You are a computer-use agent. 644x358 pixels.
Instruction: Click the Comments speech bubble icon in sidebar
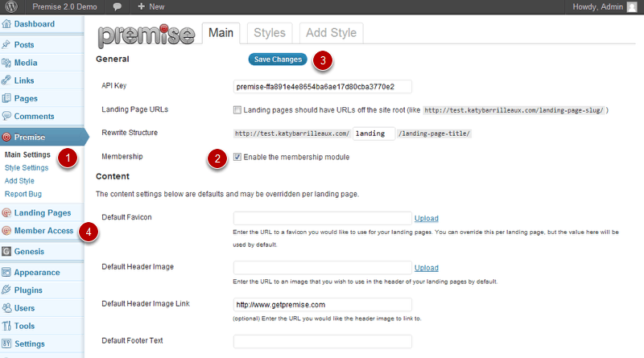pos(6,116)
